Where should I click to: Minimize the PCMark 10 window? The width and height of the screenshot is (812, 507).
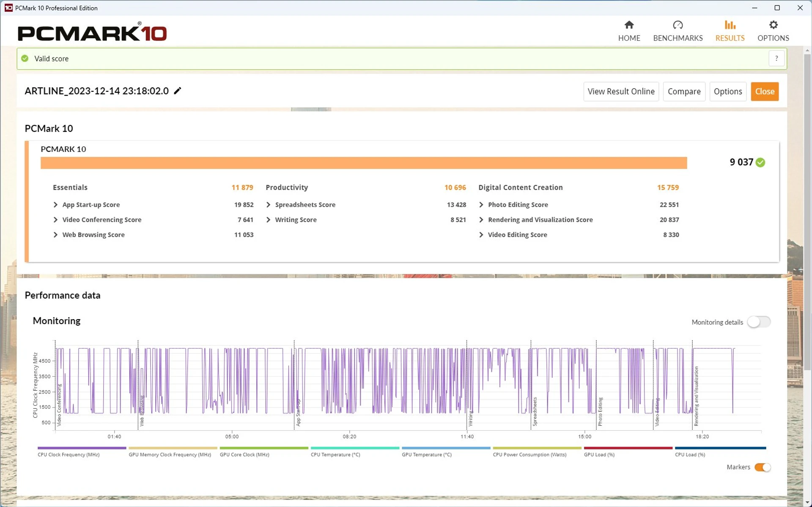(x=754, y=8)
